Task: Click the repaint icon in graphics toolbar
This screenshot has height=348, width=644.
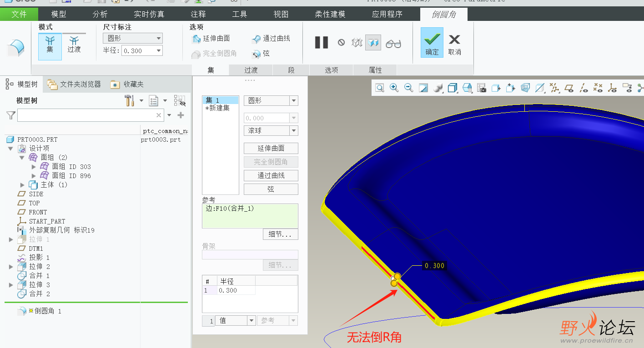Action: click(423, 88)
